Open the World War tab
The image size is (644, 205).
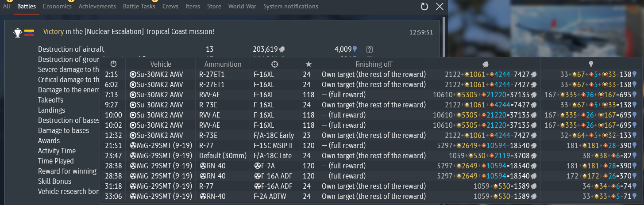(242, 6)
